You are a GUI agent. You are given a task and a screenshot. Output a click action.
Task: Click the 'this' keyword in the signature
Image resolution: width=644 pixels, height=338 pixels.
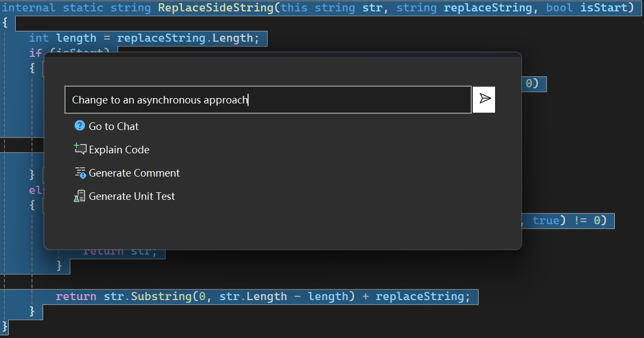[x=294, y=8]
